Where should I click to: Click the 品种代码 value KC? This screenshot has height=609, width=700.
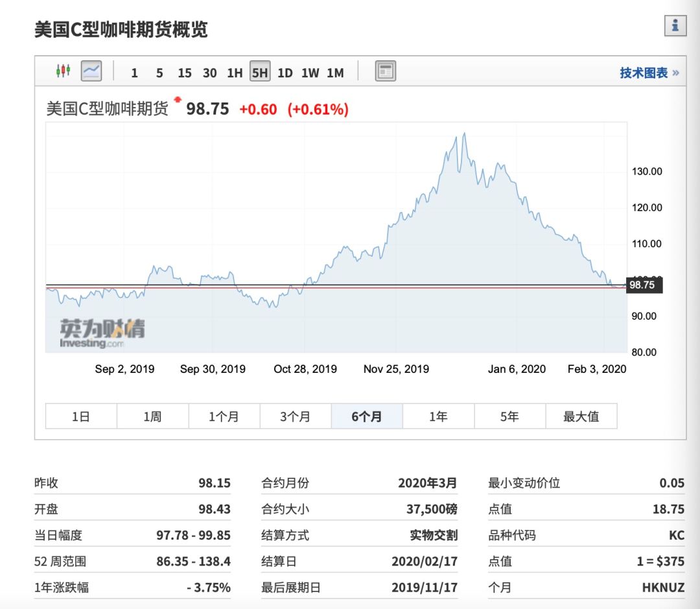[677, 535]
